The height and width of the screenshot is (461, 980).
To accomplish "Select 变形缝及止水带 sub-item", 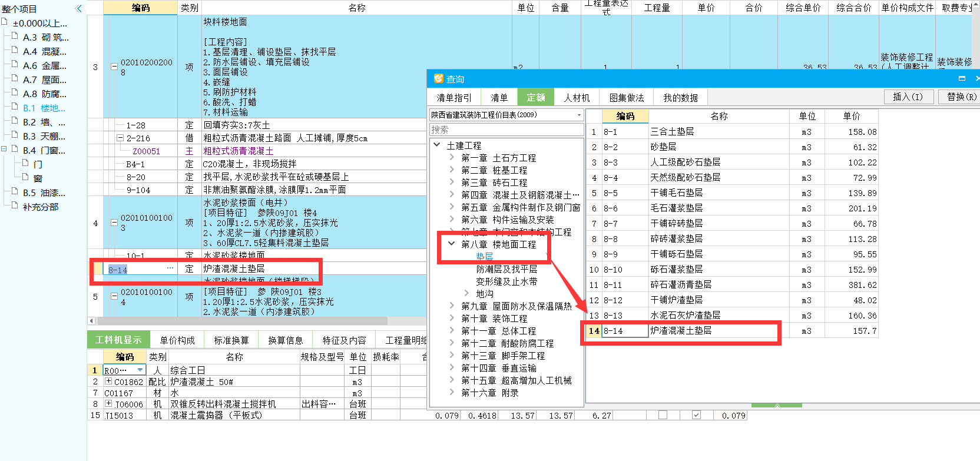I will point(506,281).
